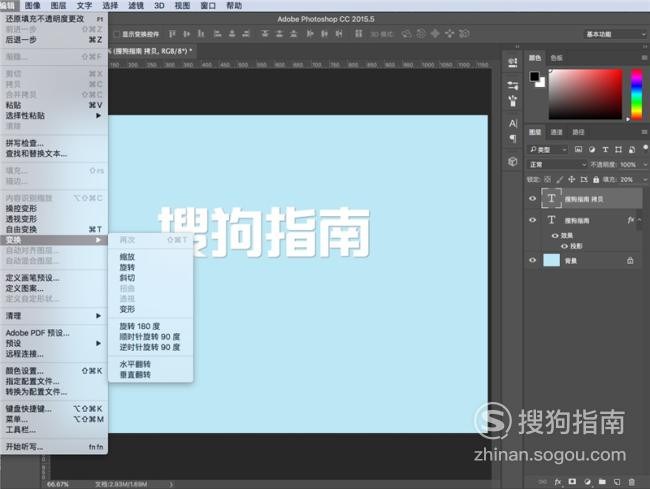
Task: Switch to the 路径 paths tab
Action: point(578,132)
